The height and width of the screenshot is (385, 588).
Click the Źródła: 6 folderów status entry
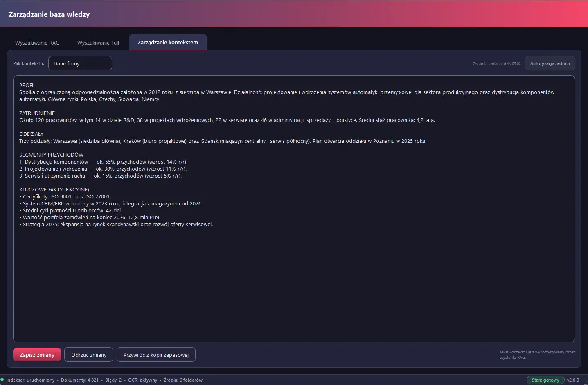[183, 380]
